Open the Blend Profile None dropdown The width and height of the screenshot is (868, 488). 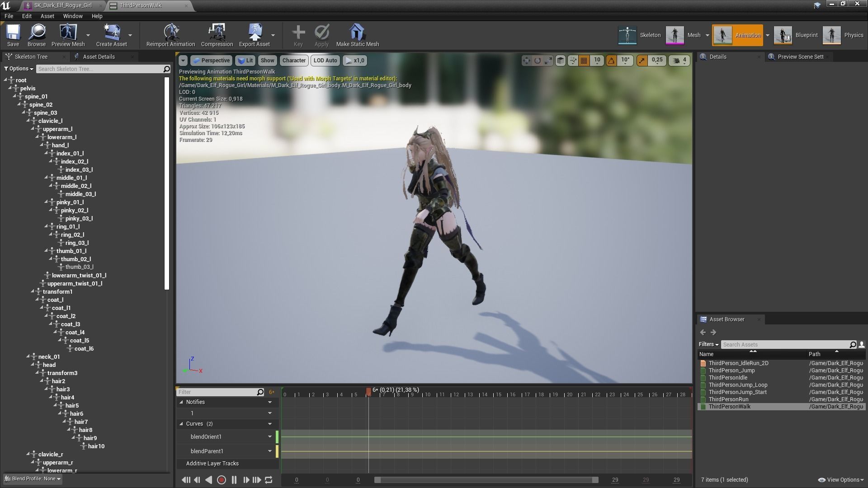33,479
